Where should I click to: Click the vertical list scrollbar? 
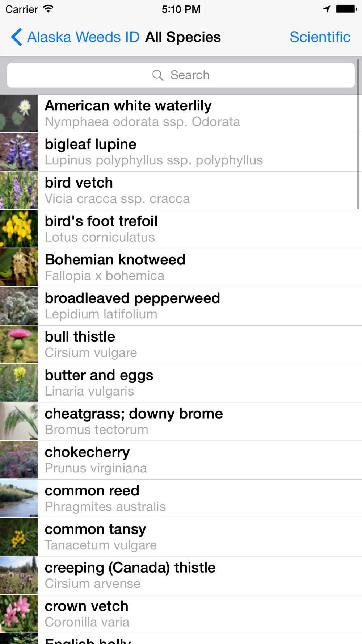358,134
